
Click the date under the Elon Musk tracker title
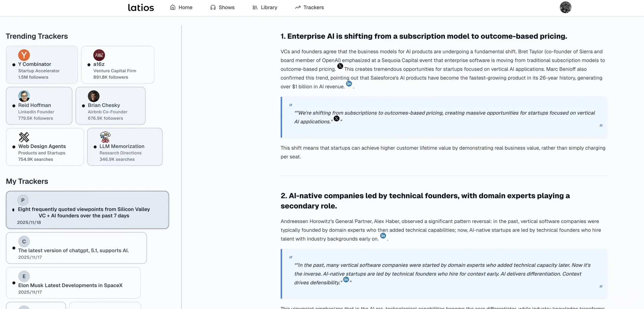[x=30, y=292]
